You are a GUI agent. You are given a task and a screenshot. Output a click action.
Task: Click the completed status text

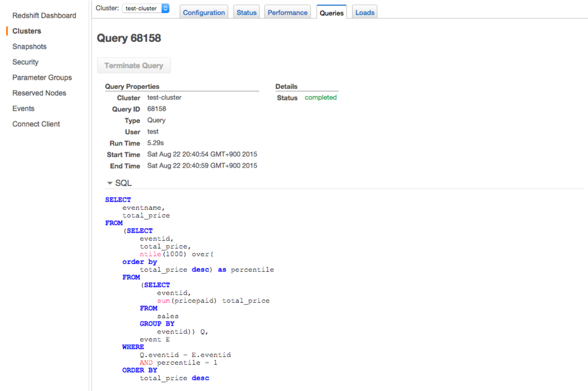point(320,98)
